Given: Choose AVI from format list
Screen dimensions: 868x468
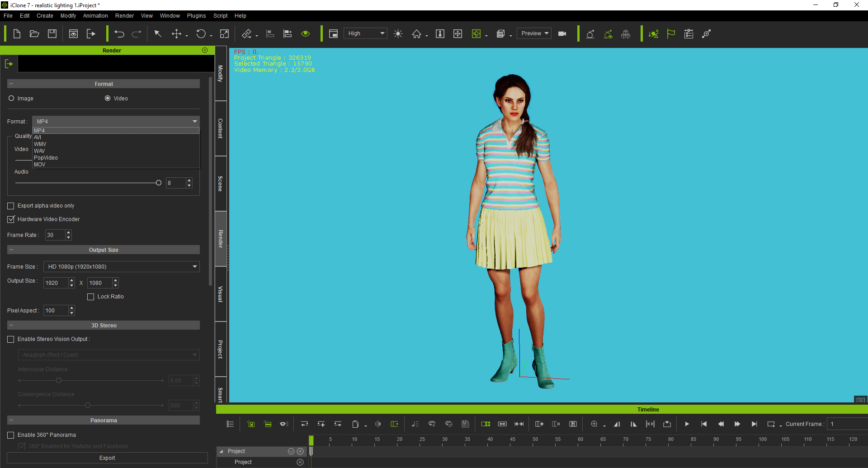Looking at the screenshot, I should click(116, 137).
